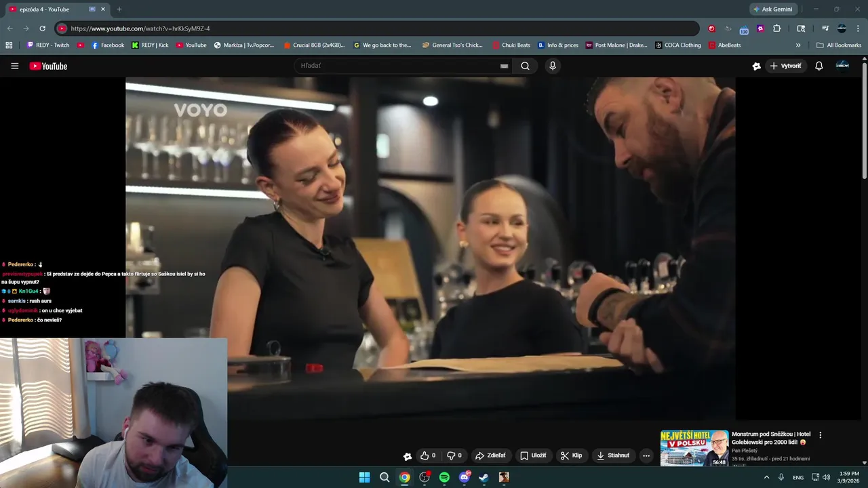Click the microphone icon in system tray
868x488 pixels.
pos(781,477)
